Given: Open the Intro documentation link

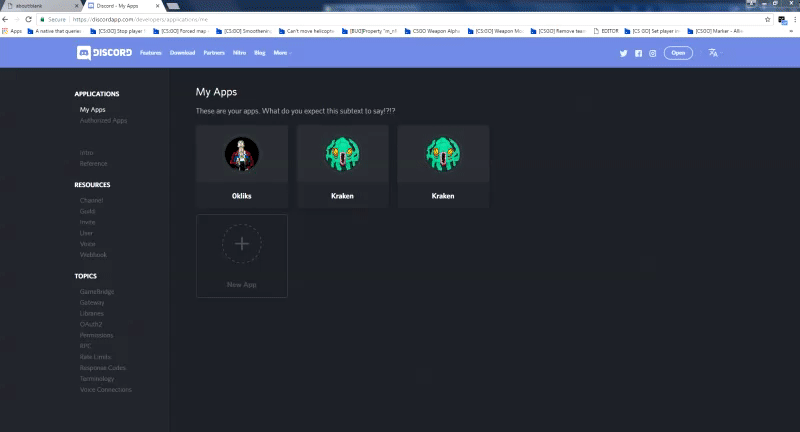Looking at the screenshot, I should coord(86,153).
